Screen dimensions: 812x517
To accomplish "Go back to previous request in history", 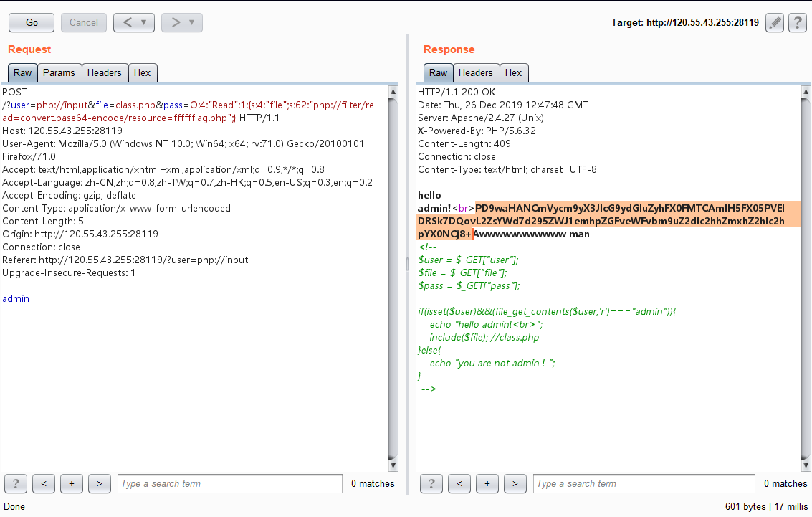I will coord(128,22).
